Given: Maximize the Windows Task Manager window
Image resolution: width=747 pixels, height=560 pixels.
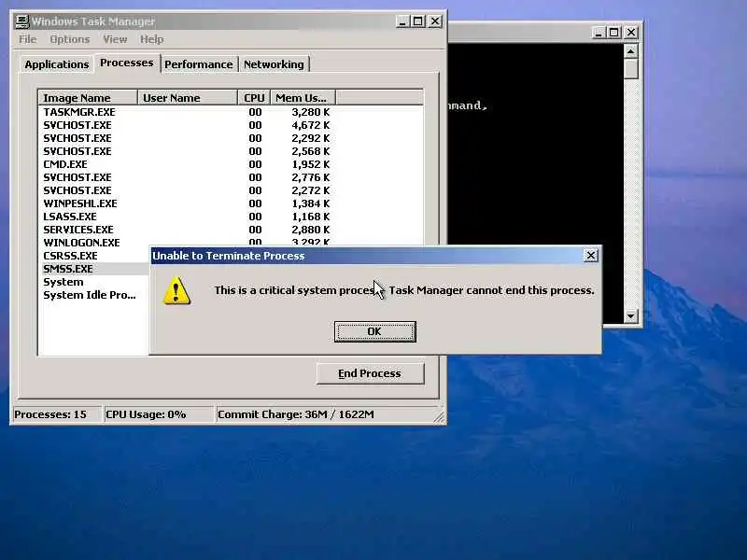Looking at the screenshot, I should tap(418, 21).
